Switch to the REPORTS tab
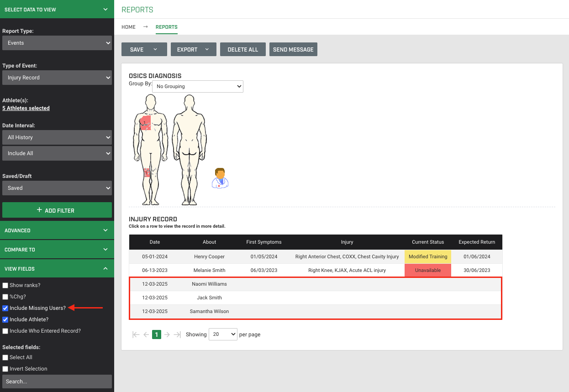Image resolution: width=569 pixels, height=392 pixels. click(x=166, y=27)
